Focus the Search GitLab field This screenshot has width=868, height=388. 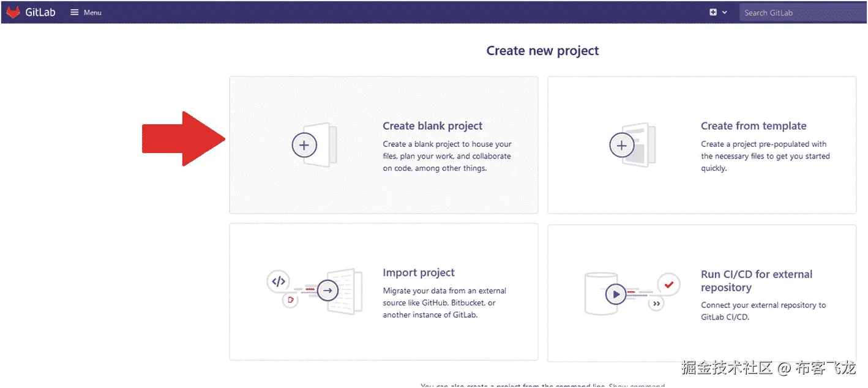[x=802, y=12]
